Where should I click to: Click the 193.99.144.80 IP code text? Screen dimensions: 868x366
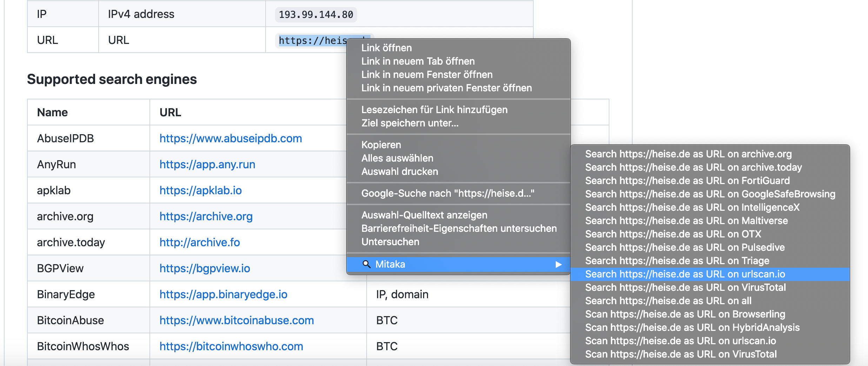click(x=316, y=15)
